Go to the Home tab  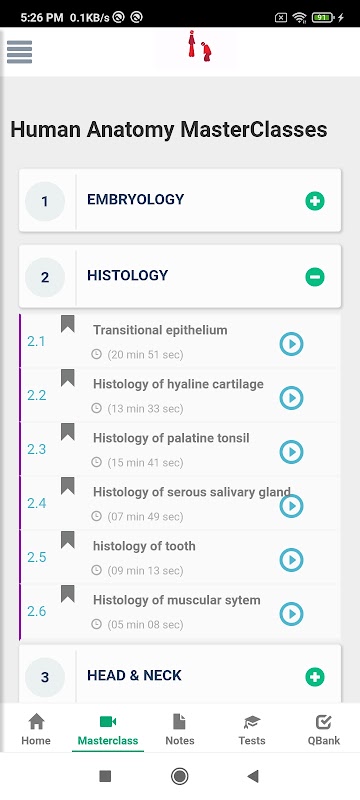pyautogui.click(x=36, y=730)
